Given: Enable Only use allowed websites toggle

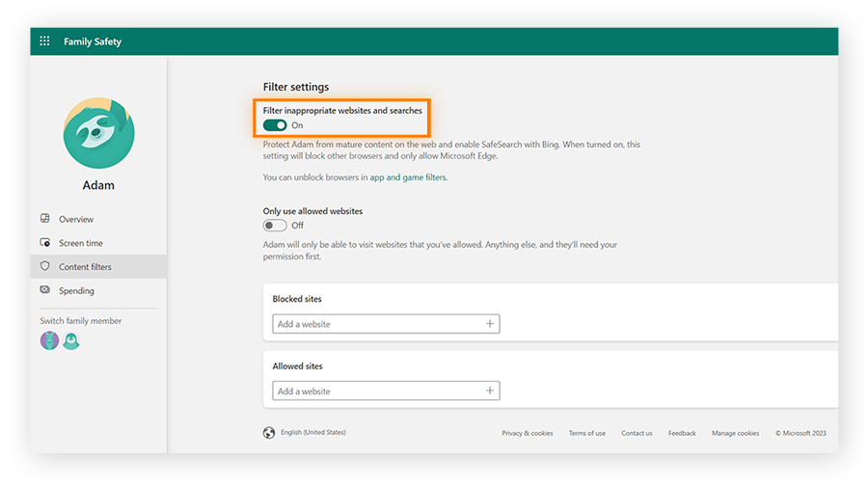Looking at the screenshot, I should click(x=275, y=226).
